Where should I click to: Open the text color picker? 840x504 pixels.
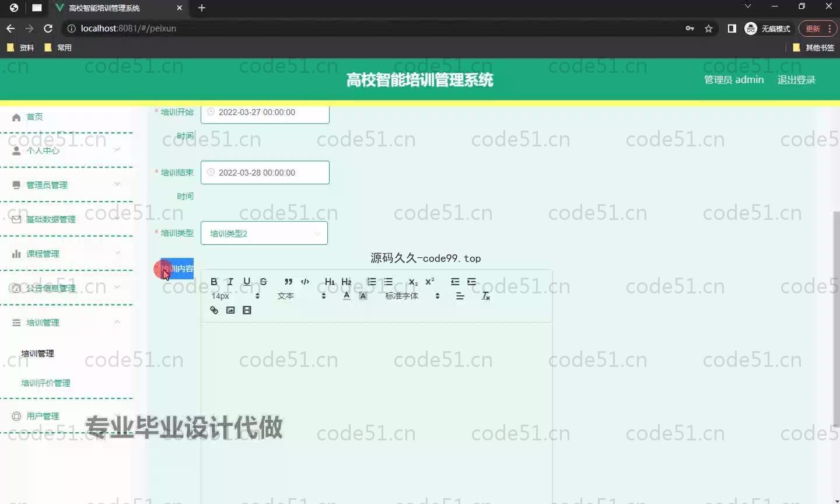(346, 296)
